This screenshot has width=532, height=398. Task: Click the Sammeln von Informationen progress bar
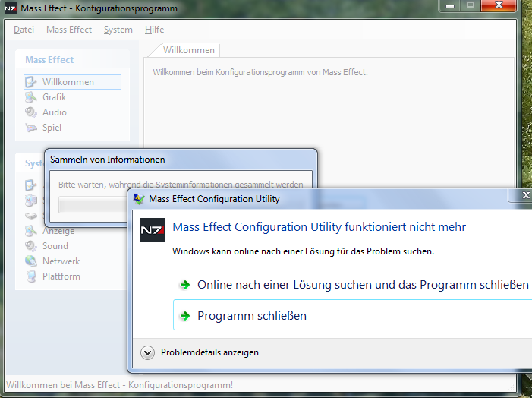[x=91, y=205]
